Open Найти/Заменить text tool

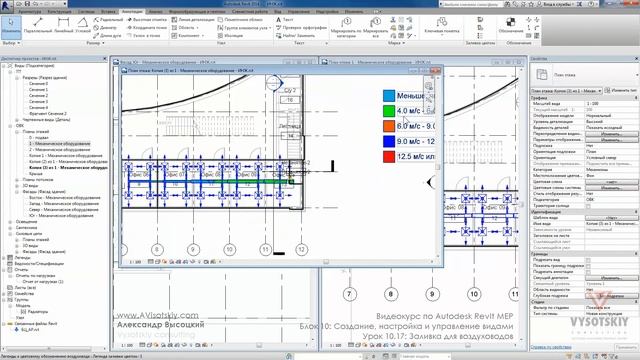click(296, 36)
